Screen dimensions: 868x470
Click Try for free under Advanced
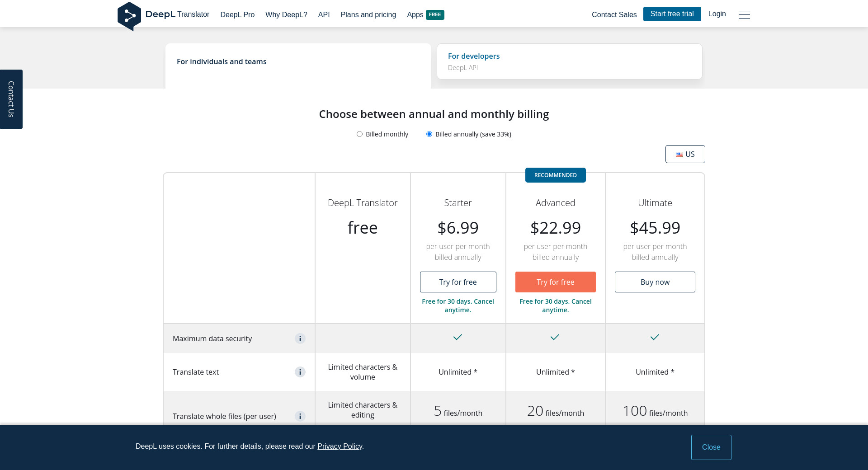[x=555, y=282]
